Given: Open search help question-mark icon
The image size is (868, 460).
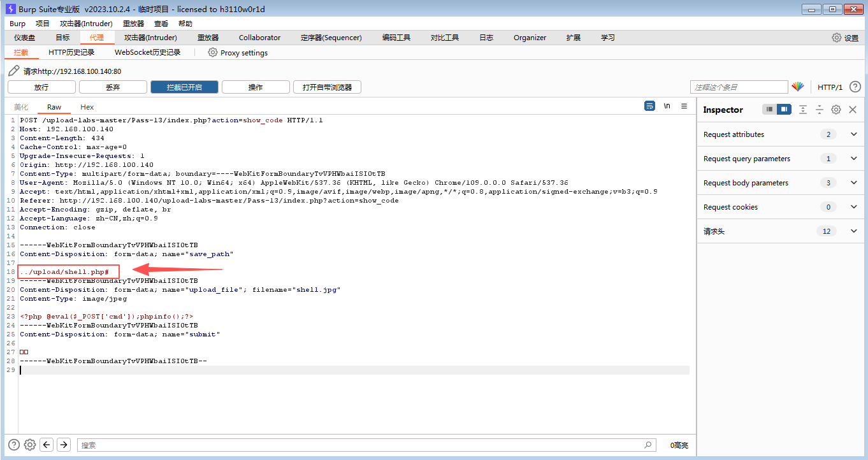Looking at the screenshot, I should coord(14,445).
